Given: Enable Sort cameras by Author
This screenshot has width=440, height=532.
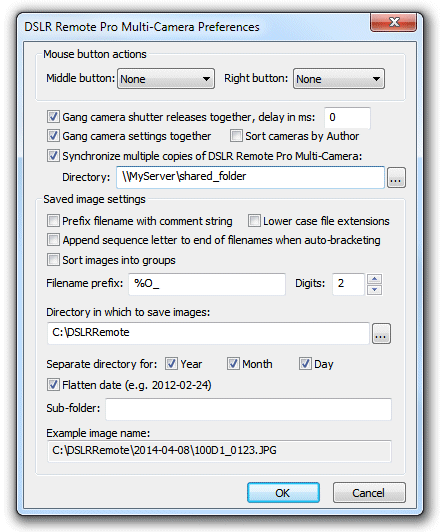Looking at the screenshot, I should 236,136.
